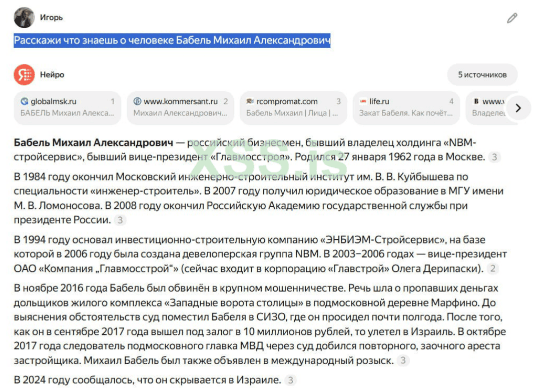Open the globalmsk.ru source card
The height and width of the screenshot is (388, 535).
click(x=68, y=107)
